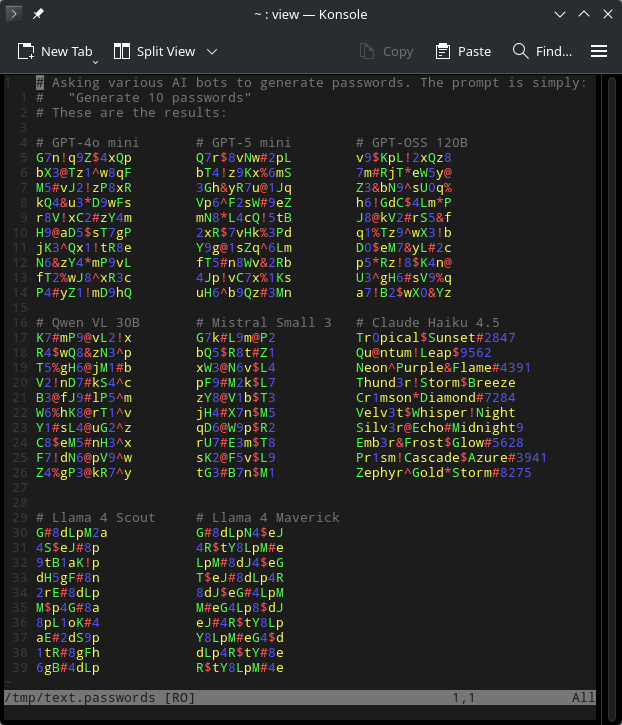Viewport: 622px width, 725px height.
Task: Minimize the Konsole window
Action: coord(557,15)
